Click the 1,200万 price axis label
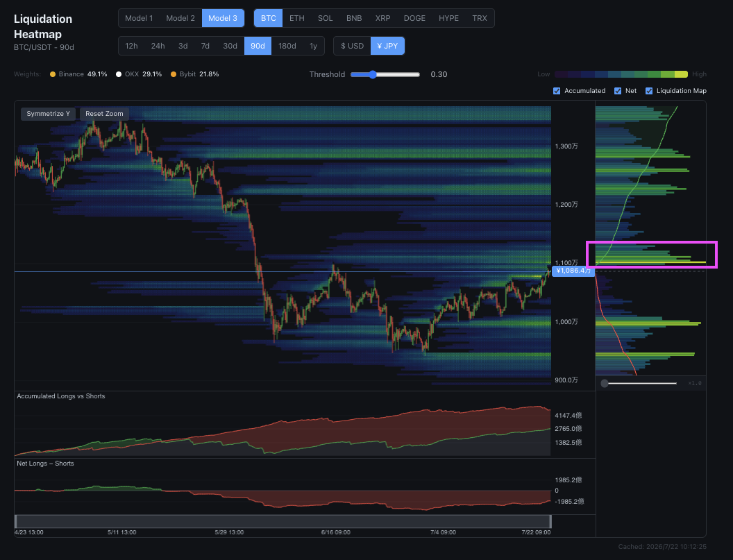733x560 pixels. coord(566,205)
